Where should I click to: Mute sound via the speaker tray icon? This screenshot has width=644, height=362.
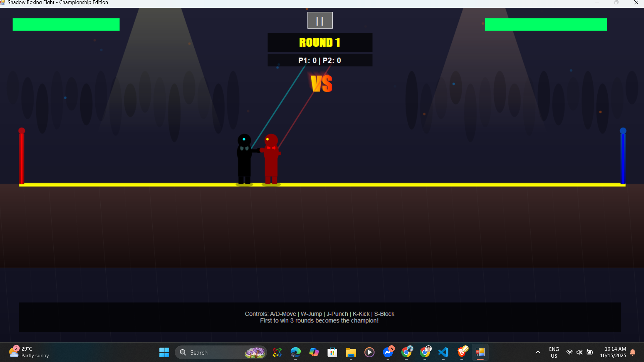point(580,352)
